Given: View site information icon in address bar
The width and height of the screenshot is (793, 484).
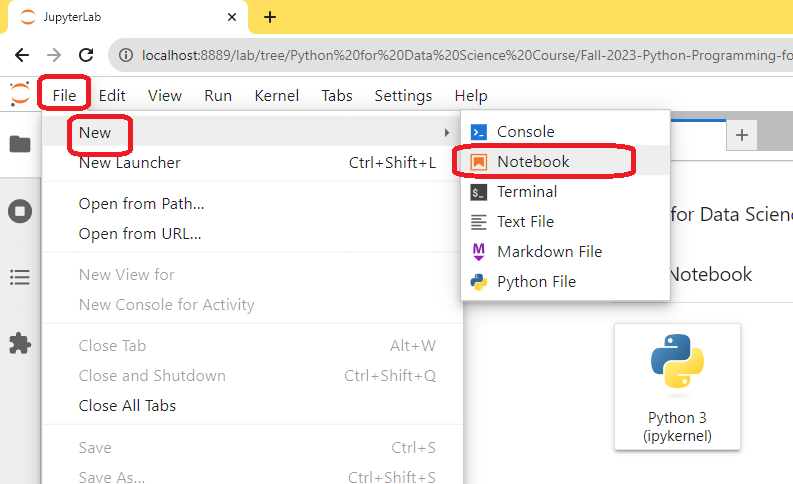Looking at the screenshot, I should click(x=126, y=55).
